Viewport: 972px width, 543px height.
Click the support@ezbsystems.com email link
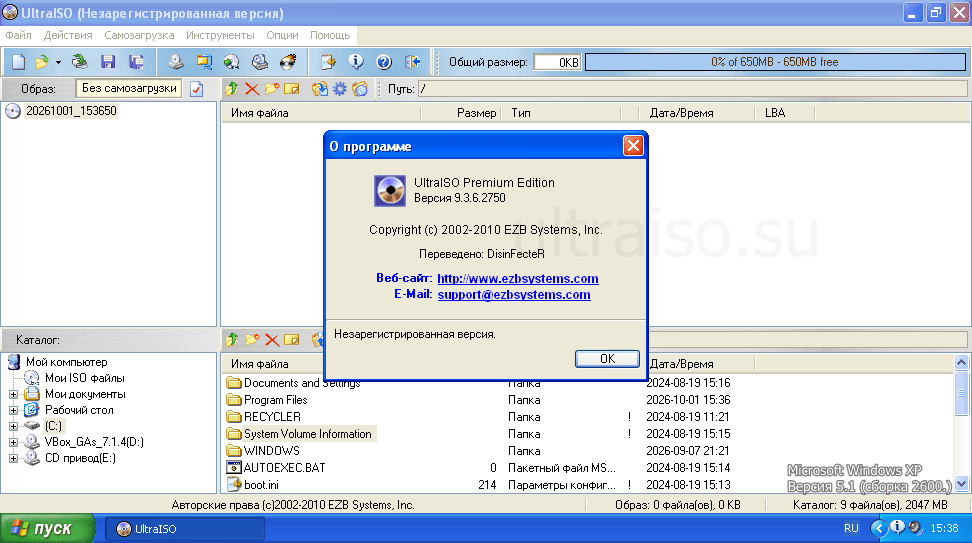(514, 294)
